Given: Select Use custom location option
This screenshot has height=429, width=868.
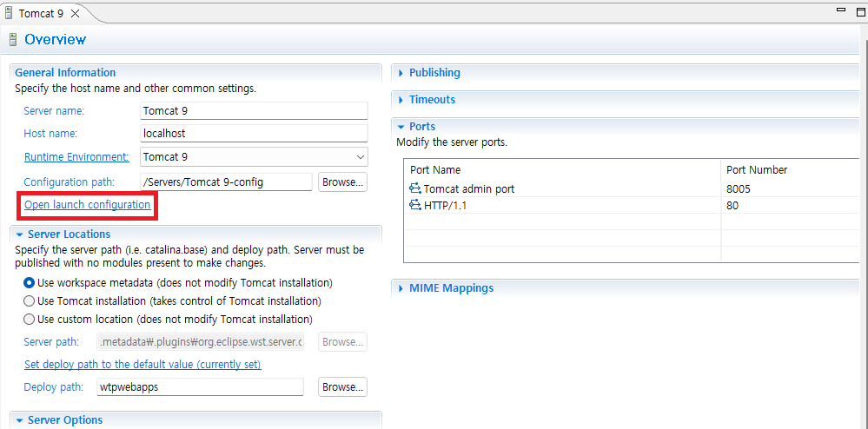Looking at the screenshot, I should pyautogui.click(x=29, y=320).
